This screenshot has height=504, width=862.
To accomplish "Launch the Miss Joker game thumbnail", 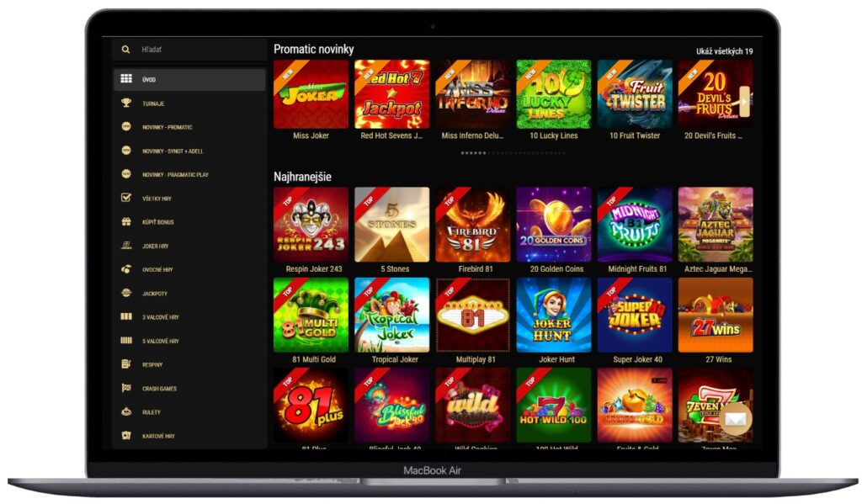I will coord(311,94).
